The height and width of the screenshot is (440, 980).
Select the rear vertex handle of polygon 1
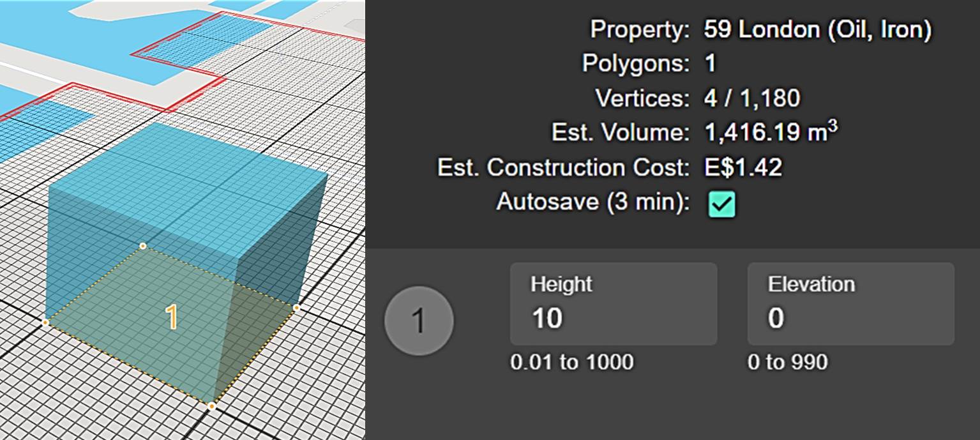[143, 246]
